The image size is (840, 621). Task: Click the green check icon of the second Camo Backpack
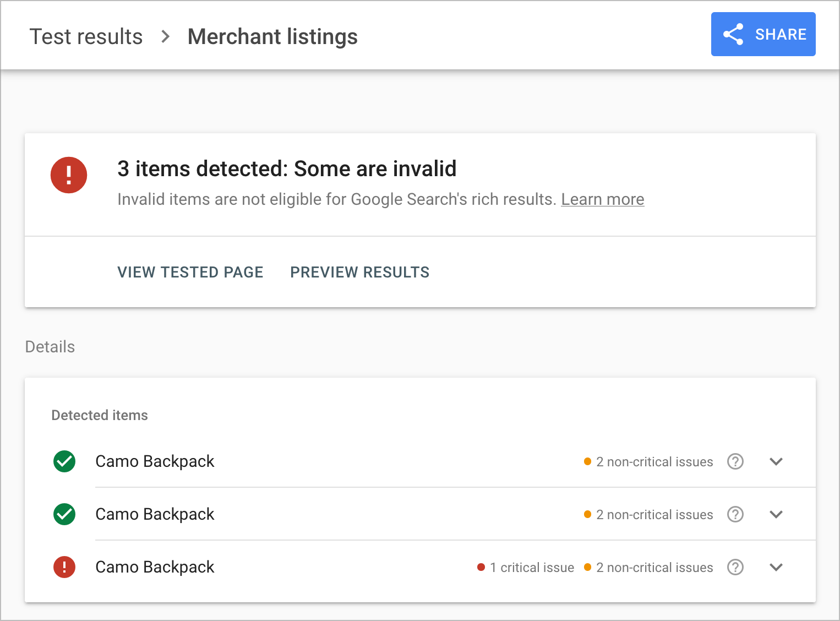click(x=64, y=514)
